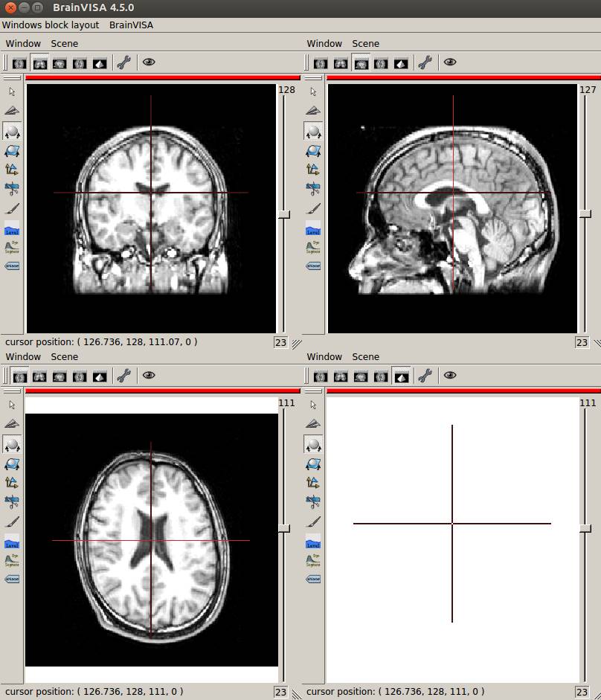Select the arrow selection tool in the coronal view
Viewport: 601px width, 700px height.
tap(12, 92)
